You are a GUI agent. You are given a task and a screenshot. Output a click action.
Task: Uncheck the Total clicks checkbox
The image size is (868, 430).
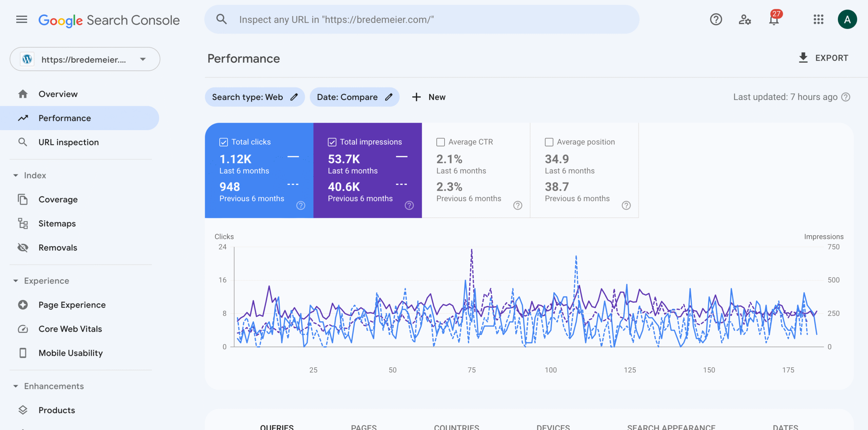coord(224,142)
